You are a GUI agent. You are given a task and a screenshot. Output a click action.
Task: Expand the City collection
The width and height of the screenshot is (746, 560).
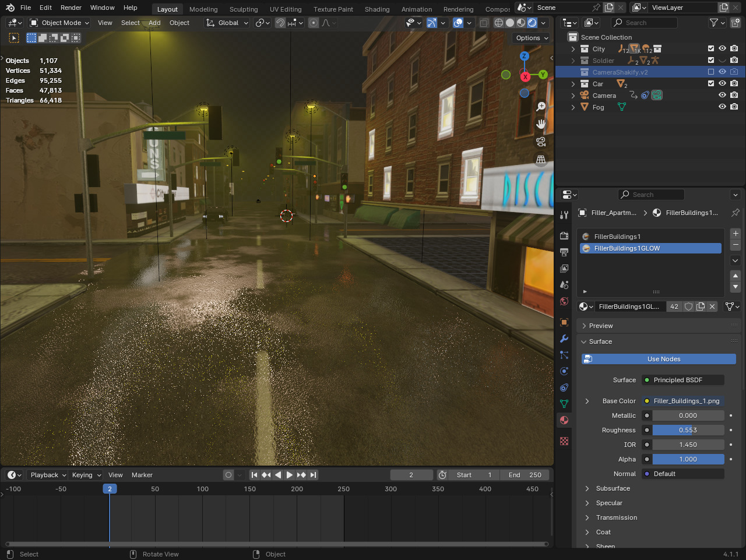[x=573, y=49]
